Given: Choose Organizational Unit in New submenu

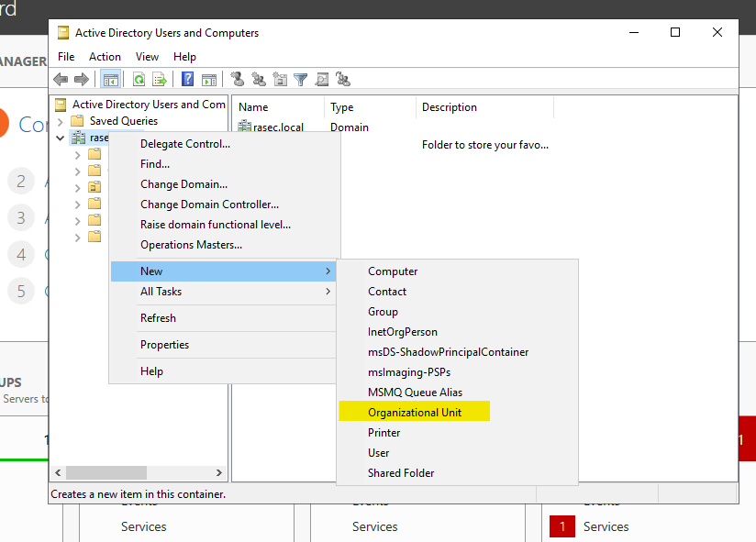Looking at the screenshot, I should 457,413.
